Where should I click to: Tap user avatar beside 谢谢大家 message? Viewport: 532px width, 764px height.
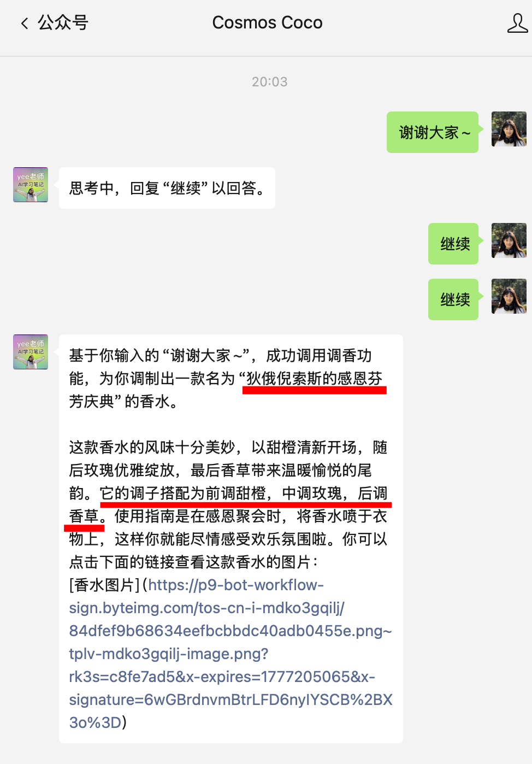pyautogui.click(x=509, y=129)
